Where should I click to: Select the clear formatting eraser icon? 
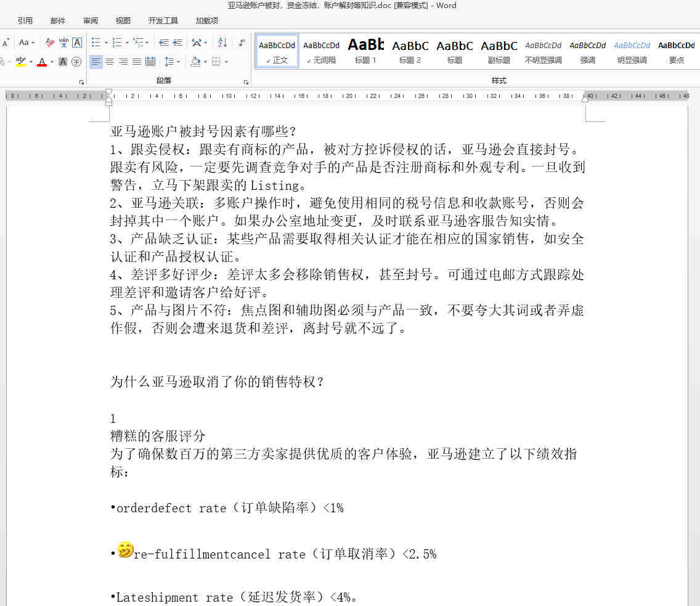tap(49, 43)
